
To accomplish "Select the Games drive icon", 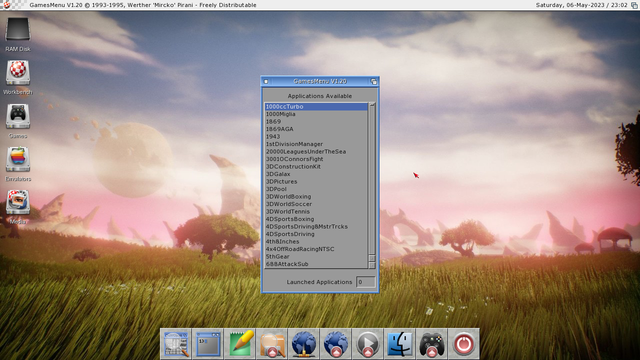I will coord(18,116).
